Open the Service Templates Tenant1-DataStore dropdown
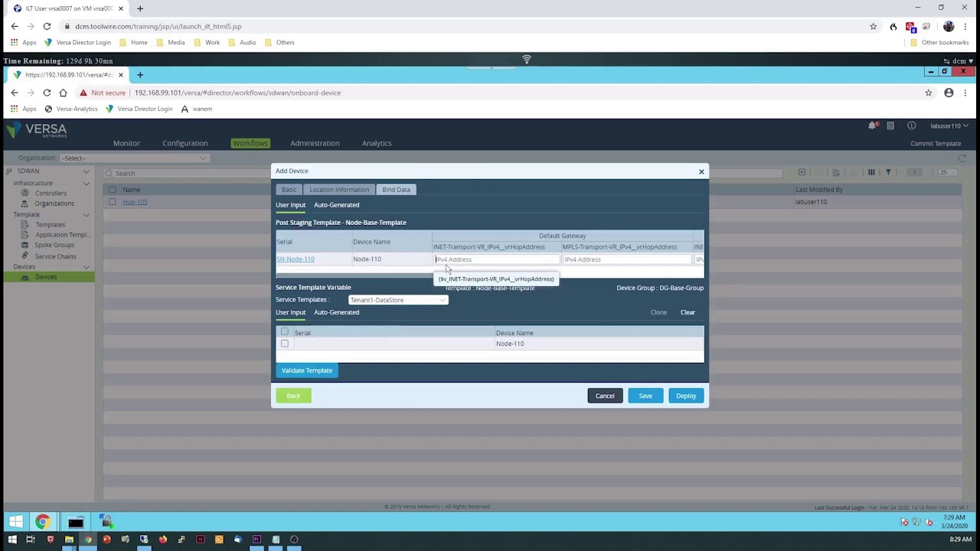Image resolution: width=980 pixels, height=551 pixels. click(x=398, y=300)
